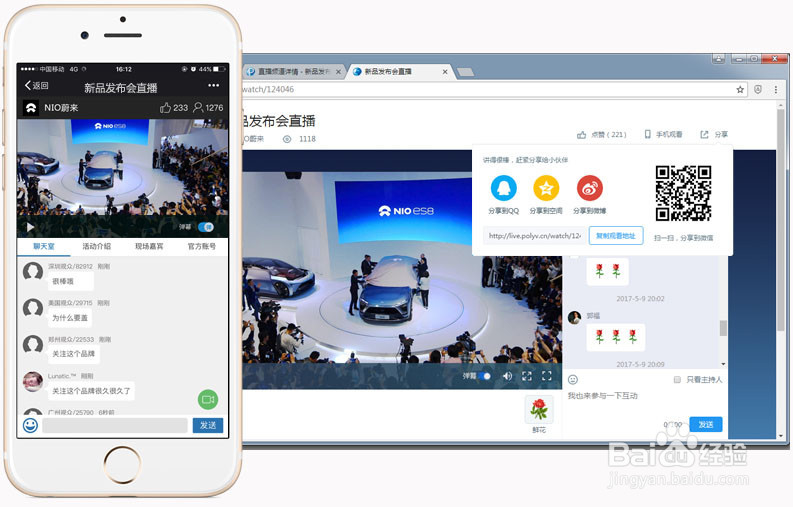
Task: Click the browser address bar
Action: pyautogui.click(x=486, y=90)
